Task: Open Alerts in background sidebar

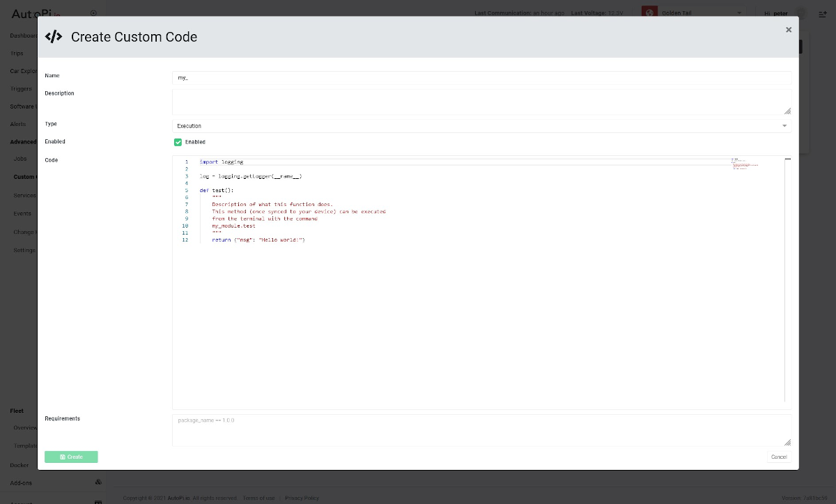Action: tap(18, 124)
